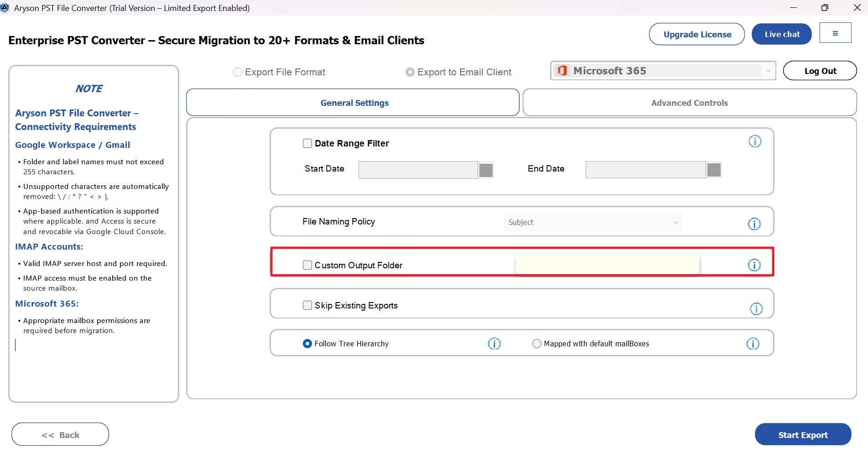
Task: Restore down the application window
Action: coord(825,8)
